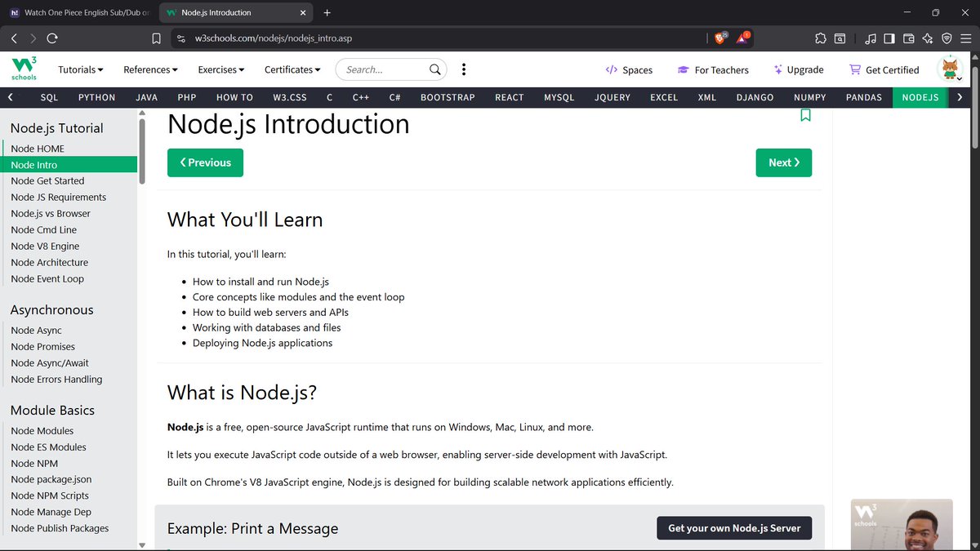
Task: Reload the current page
Action: (x=52, y=38)
